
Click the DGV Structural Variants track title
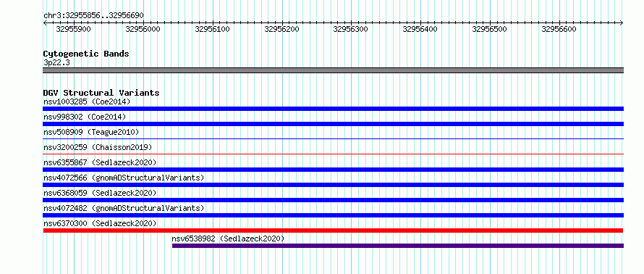(x=101, y=93)
